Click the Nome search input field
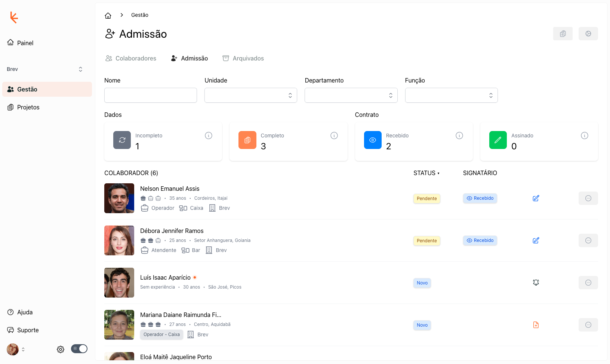Screen dimensions: 610x364 (x=150, y=95)
